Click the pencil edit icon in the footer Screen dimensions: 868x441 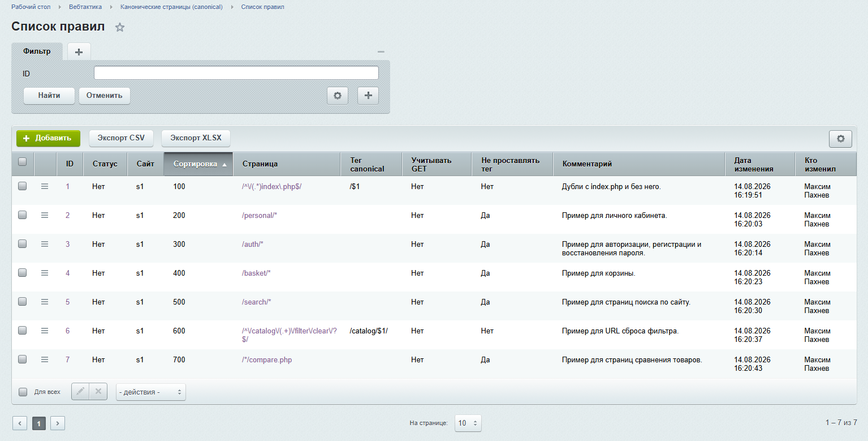[x=80, y=391]
